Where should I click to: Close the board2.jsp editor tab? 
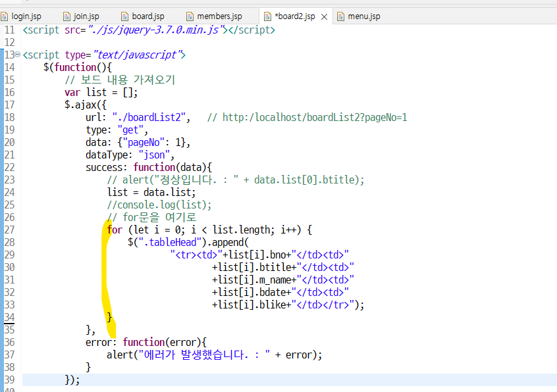324,16
